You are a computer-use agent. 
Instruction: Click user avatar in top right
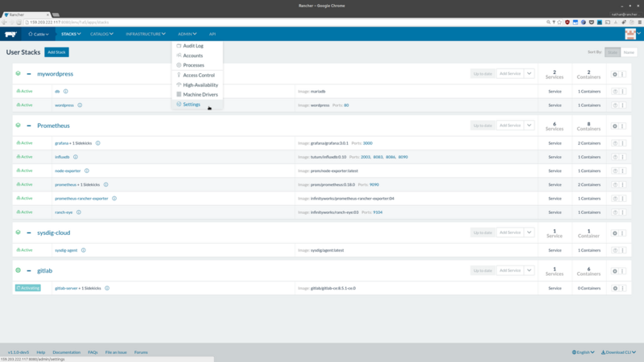[630, 34]
